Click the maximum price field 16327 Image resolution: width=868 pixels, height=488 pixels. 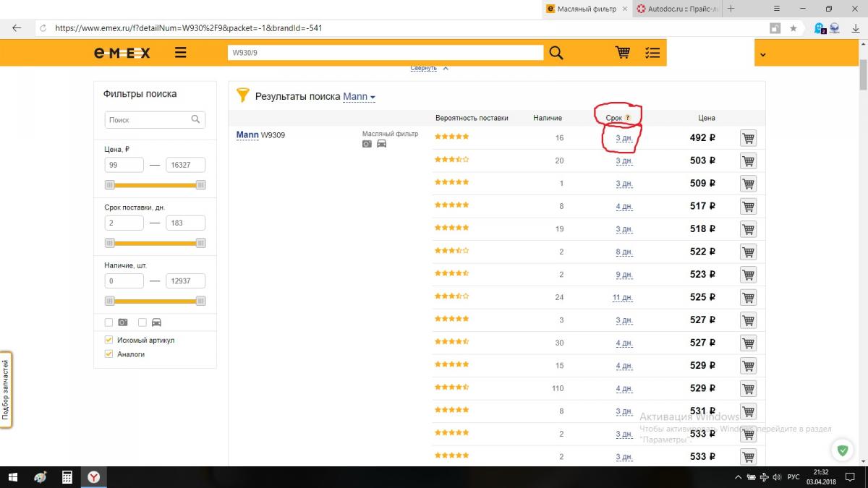pyautogui.click(x=185, y=166)
